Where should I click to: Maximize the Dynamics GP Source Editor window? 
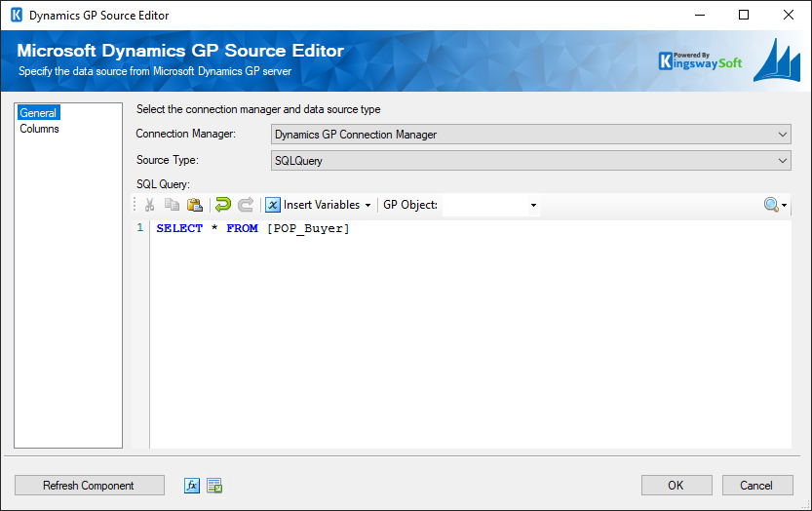(x=744, y=15)
